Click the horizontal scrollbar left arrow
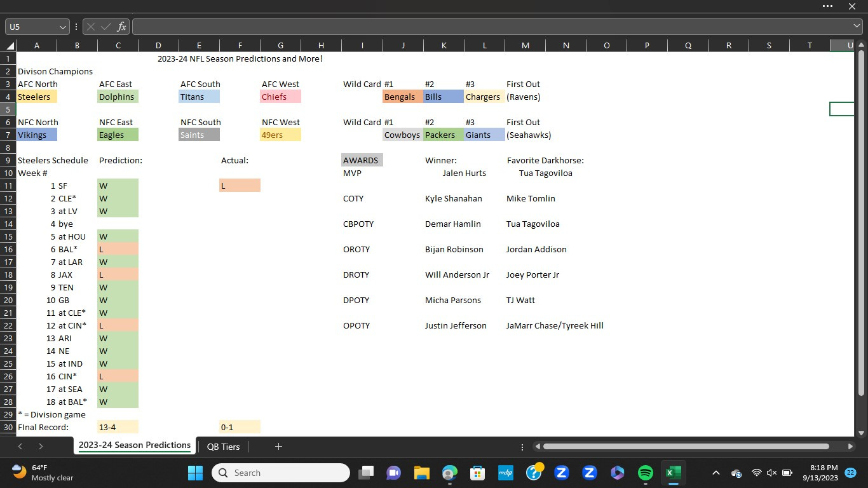868x488 pixels. pyautogui.click(x=538, y=447)
